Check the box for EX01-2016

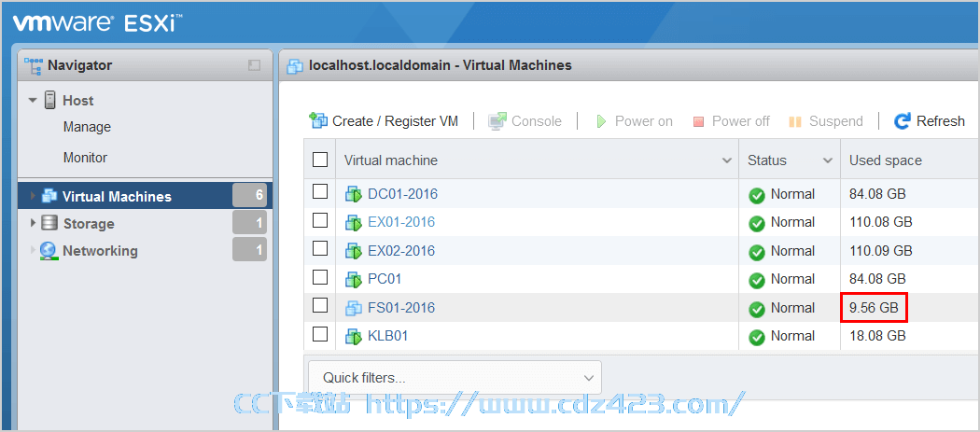tap(320, 220)
